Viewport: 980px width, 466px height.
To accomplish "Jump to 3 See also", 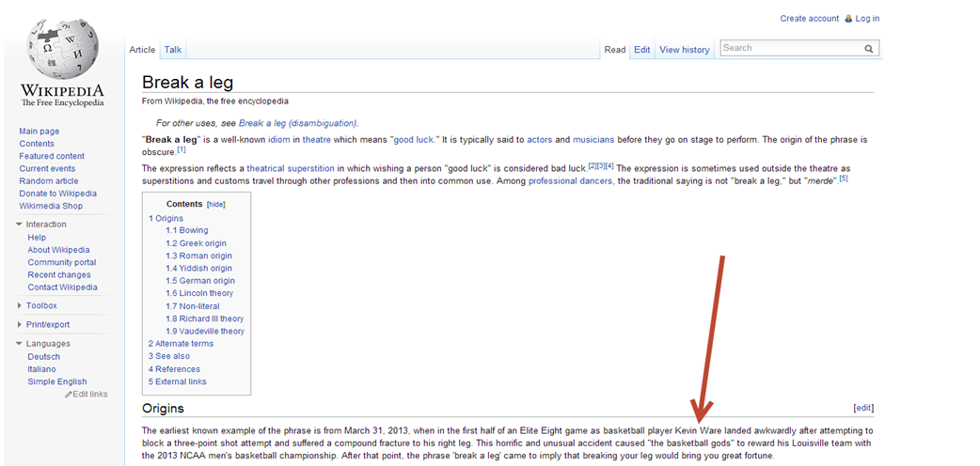I will click(x=168, y=356).
